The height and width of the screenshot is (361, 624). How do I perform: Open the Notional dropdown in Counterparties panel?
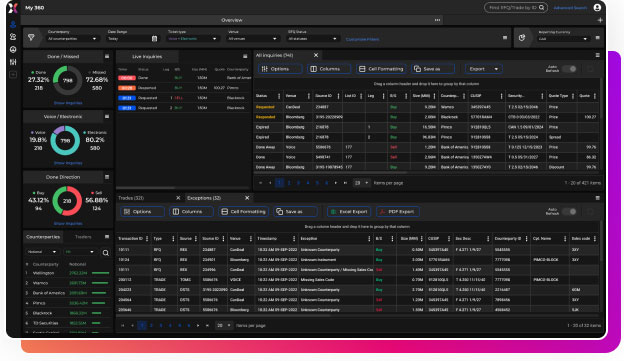pos(41,252)
